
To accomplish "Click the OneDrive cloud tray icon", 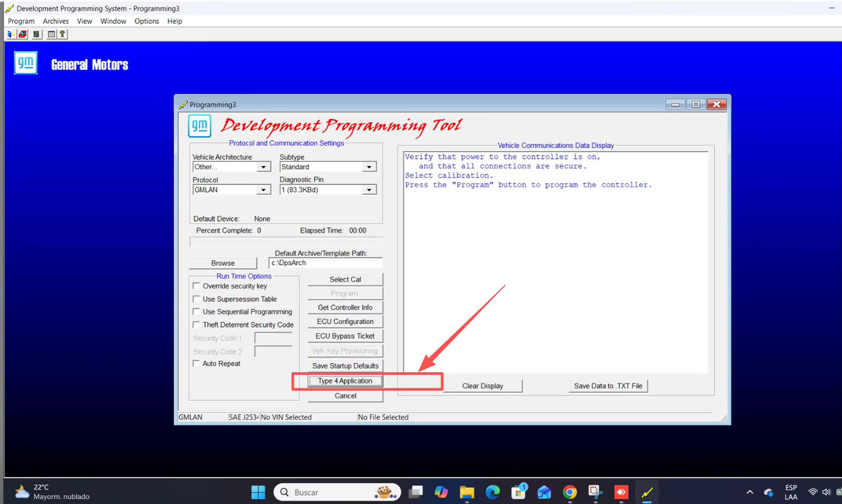I will pyautogui.click(x=769, y=492).
